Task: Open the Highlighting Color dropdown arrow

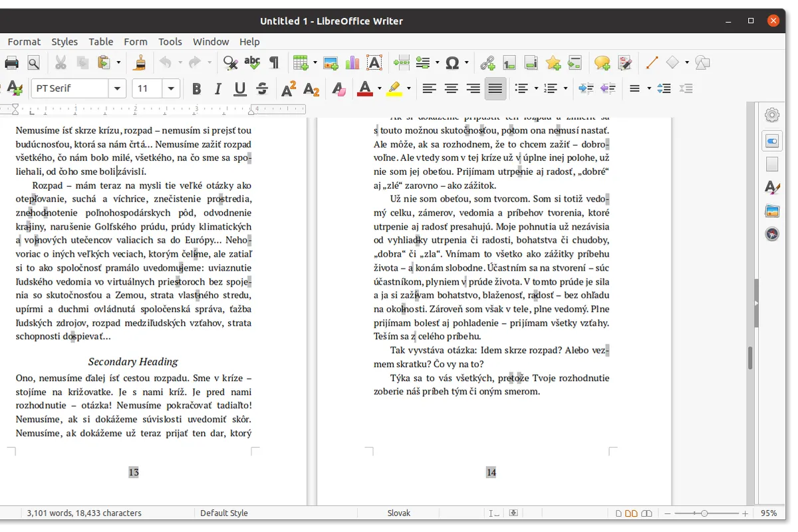Action: [x=409, y=88]
